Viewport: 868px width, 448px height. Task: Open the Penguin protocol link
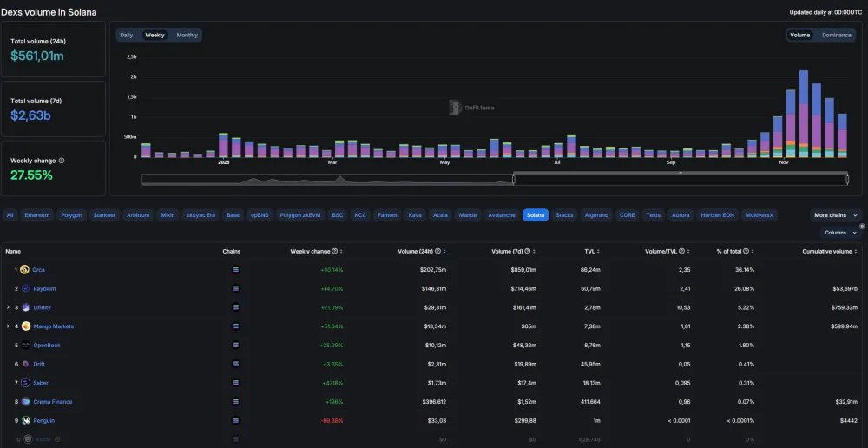click(x=43, y=420)
